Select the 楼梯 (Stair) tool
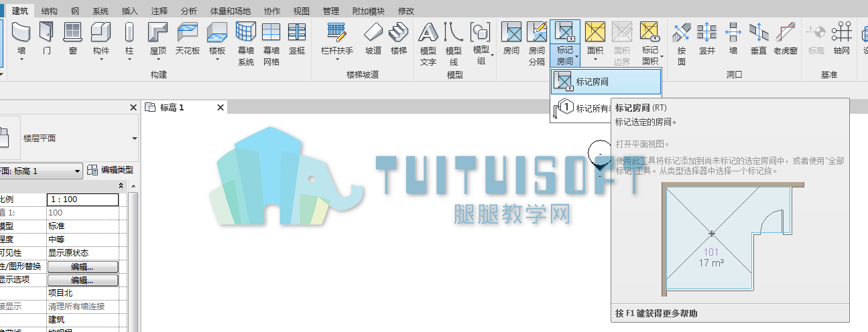The height and width of the screenshot is (332, 868). tap(399, 38)
